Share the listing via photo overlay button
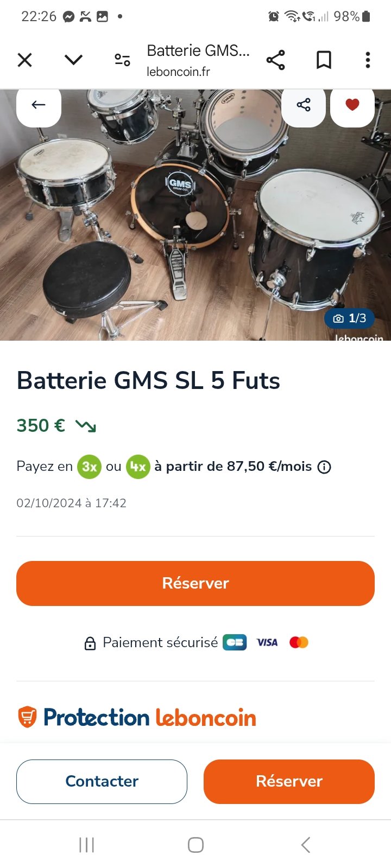 pyautogui.click(x=304, y=105)
